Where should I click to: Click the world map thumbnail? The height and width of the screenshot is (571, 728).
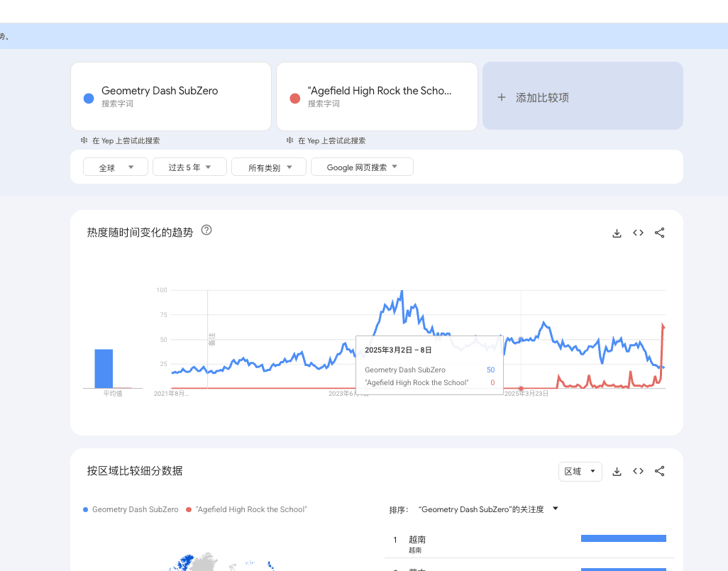tap(223, 562)
